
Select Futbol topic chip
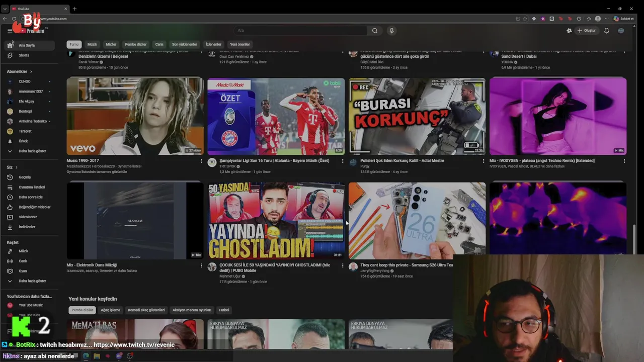(x=224, y=310)
